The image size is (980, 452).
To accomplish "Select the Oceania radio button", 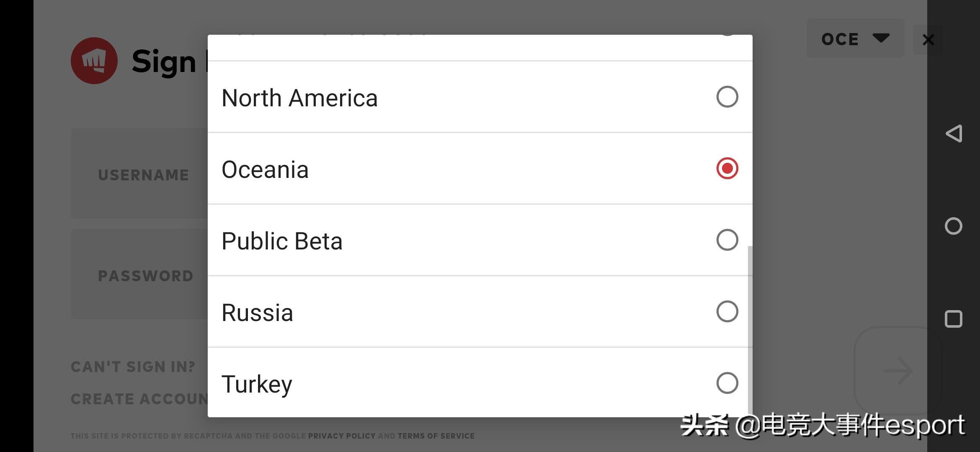I will [727, 168].
